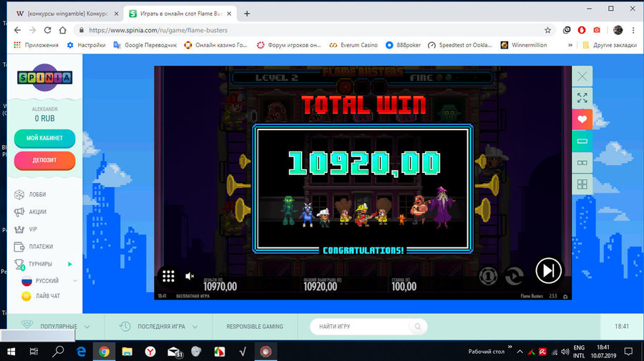644x361 pixels.
Task: Bookmark this page with star icon
Action: (547, 31)
